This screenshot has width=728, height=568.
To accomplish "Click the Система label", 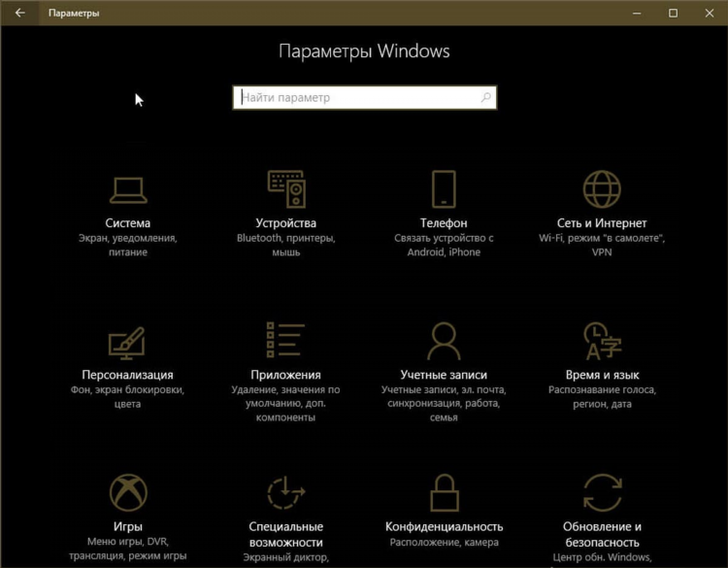I will pos(128,223).
